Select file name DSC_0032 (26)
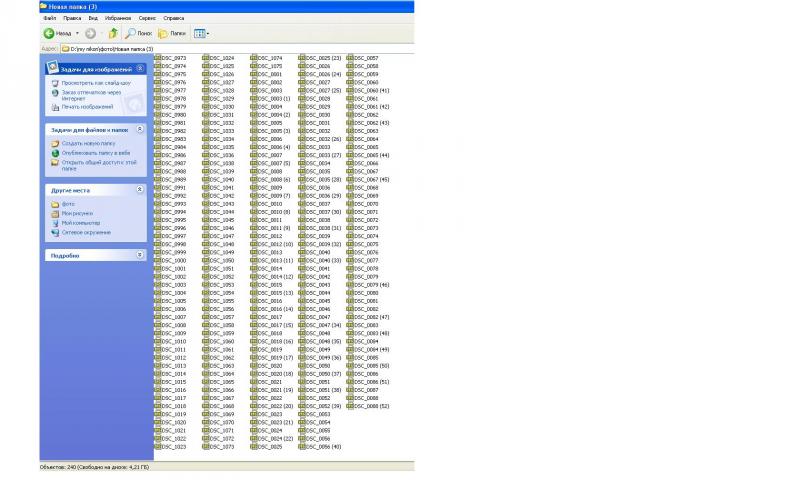 pos(323,139)
